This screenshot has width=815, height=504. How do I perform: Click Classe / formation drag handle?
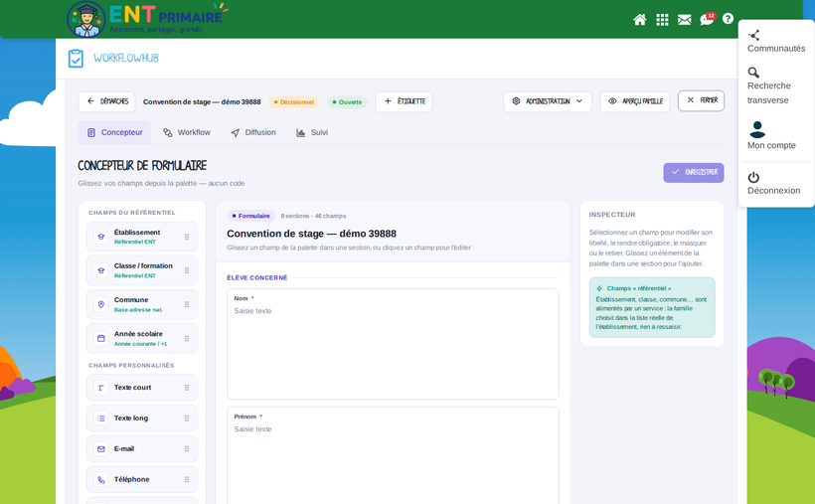187,270
